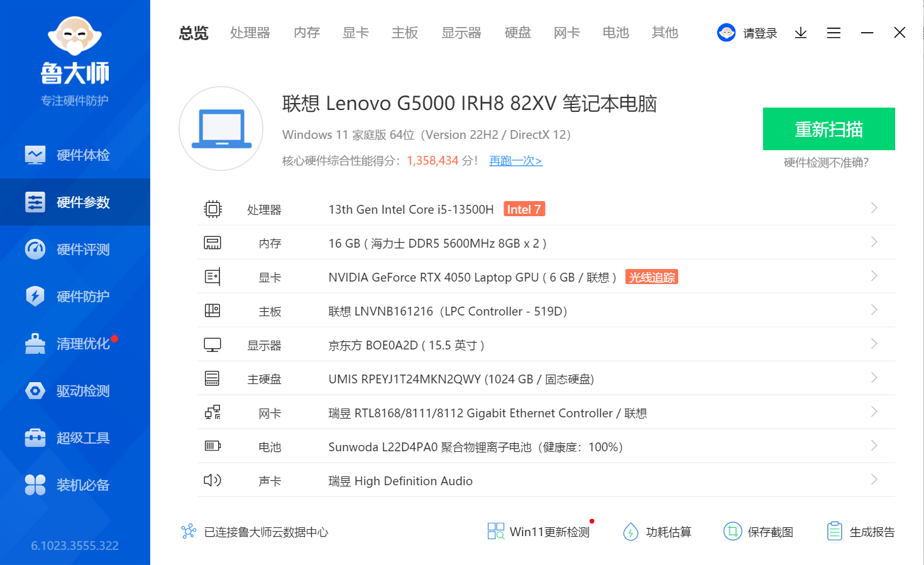Click the processor chip icon
The width and height of the screenshot is (924, 565).
point(212,209)
